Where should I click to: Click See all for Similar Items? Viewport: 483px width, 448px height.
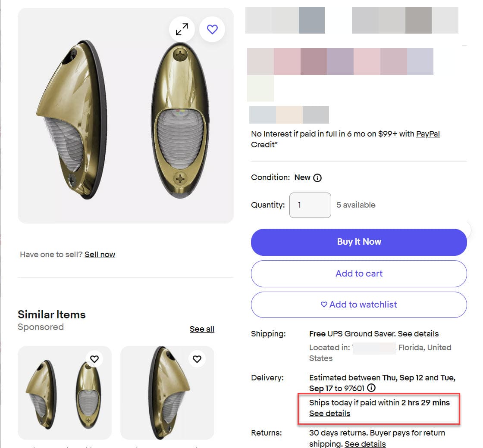pyautogui.click(x=202, y=329)
